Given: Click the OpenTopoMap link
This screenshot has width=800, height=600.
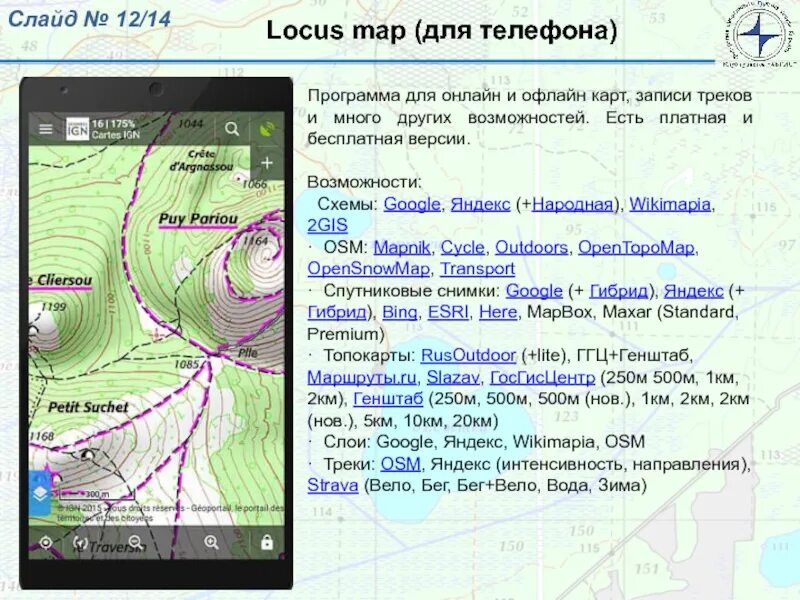Looking at the screenshot, I should click(x=636, y=247).
